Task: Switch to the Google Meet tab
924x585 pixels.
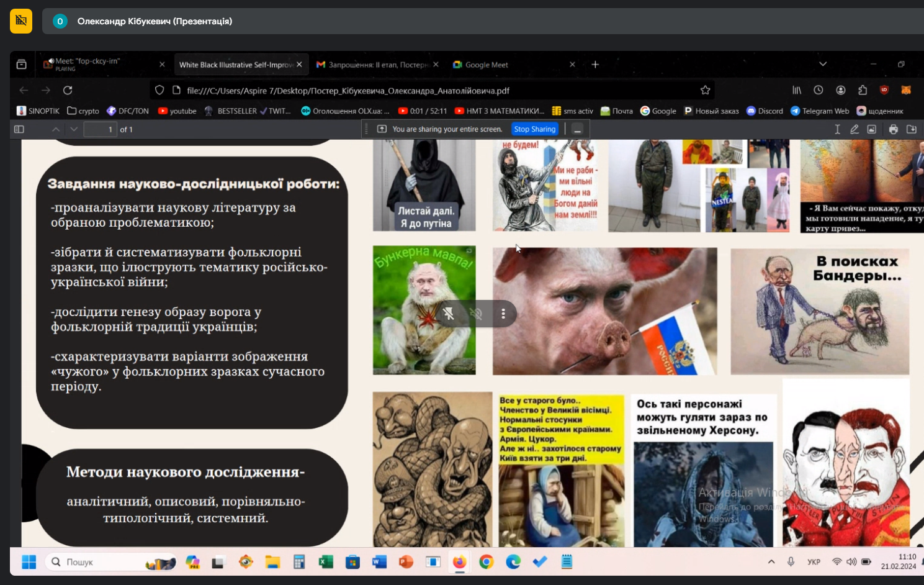Action: (487, 65)
